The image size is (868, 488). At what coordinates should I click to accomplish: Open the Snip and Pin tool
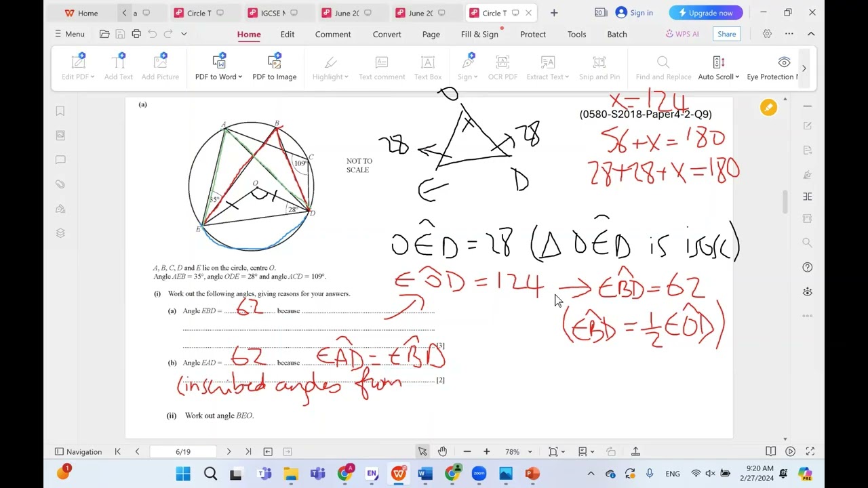tap(599, 68)
